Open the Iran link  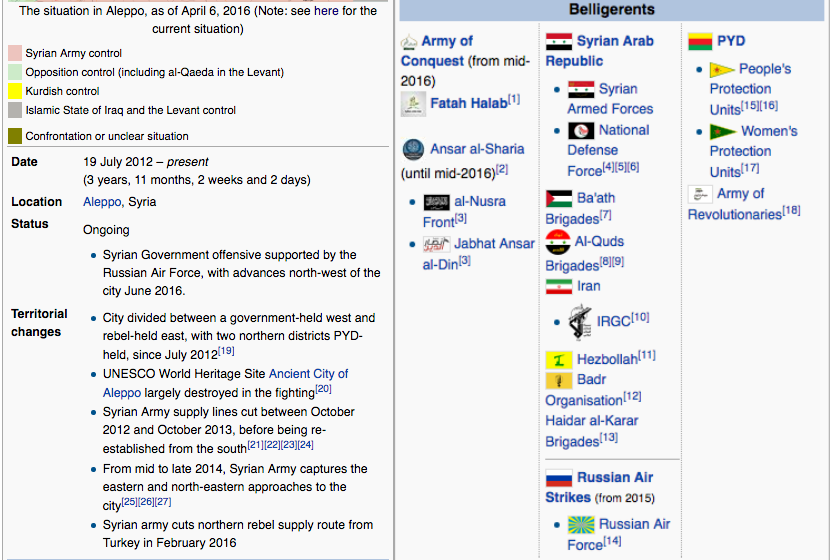point(589,286)
